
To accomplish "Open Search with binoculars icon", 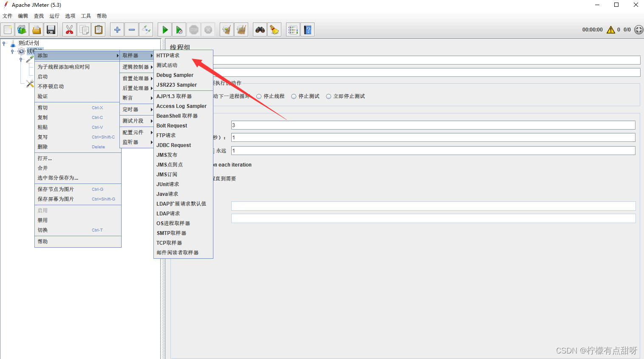I will 260,30.
